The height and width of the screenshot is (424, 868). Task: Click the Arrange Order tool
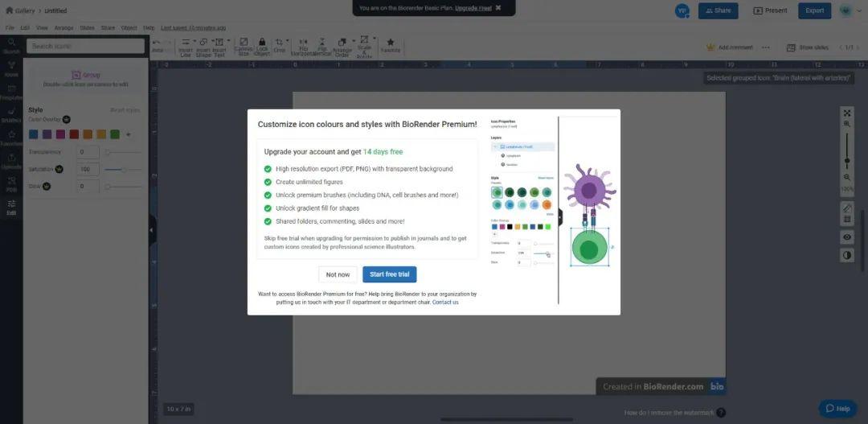(342, 47)
